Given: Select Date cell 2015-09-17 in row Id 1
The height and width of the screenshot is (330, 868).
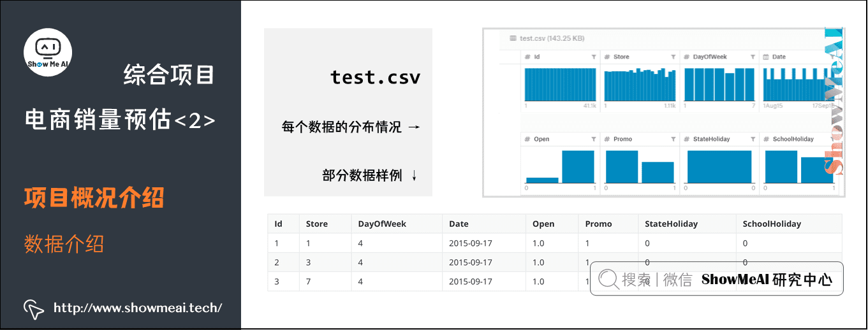Looking at the screenshot, I should [471, 243].
